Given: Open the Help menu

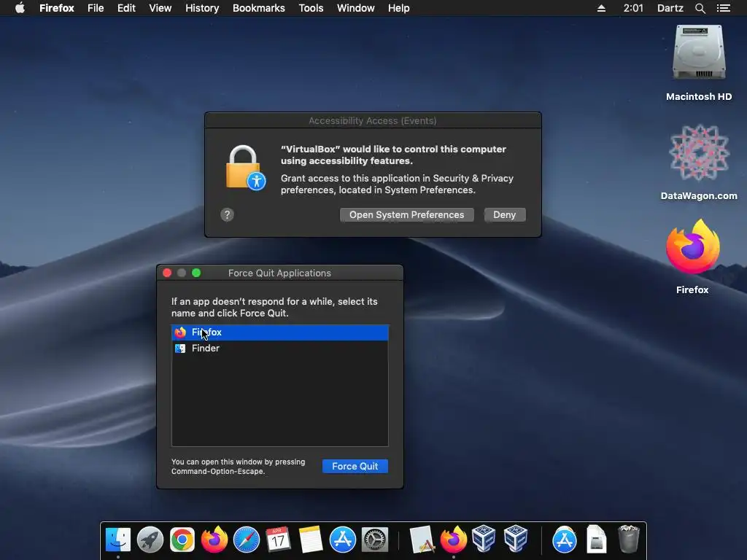Looking at the screenshot, I should coord(399,8).
